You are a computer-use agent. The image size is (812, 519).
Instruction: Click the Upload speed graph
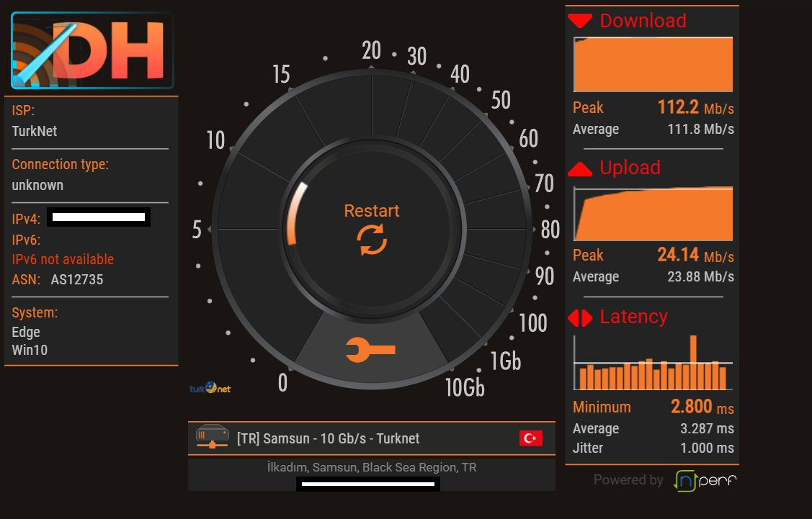[x=653, y=213]
